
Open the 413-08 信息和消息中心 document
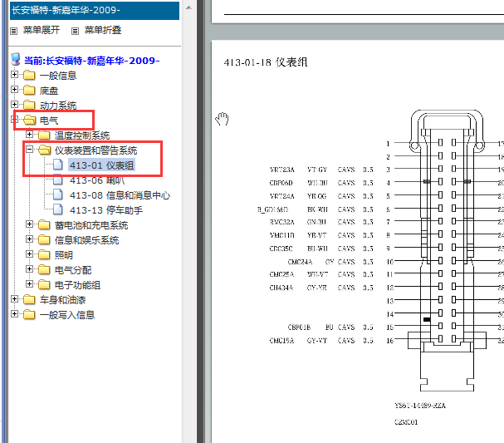[x=120, y=195]
